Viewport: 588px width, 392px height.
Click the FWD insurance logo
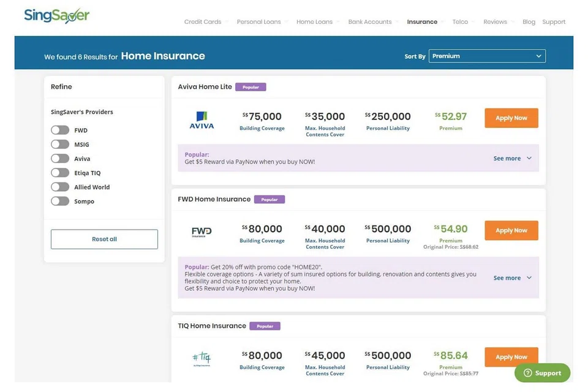[202, 232]
